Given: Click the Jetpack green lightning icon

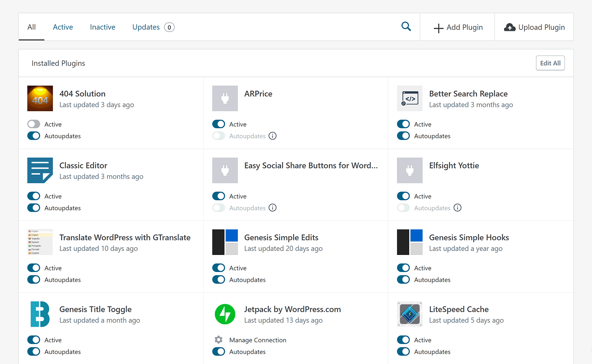Looking at the screenshot, I should (x=225, y=314).
